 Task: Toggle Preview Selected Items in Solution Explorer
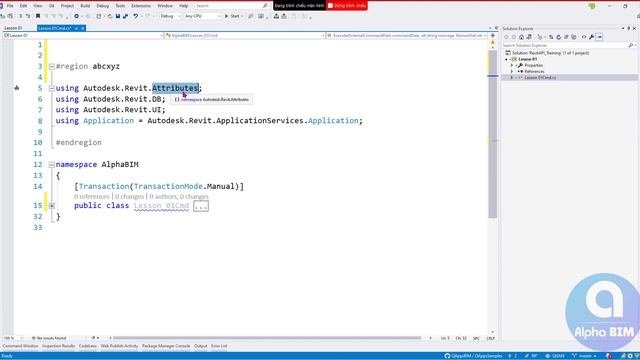(599, 37)
